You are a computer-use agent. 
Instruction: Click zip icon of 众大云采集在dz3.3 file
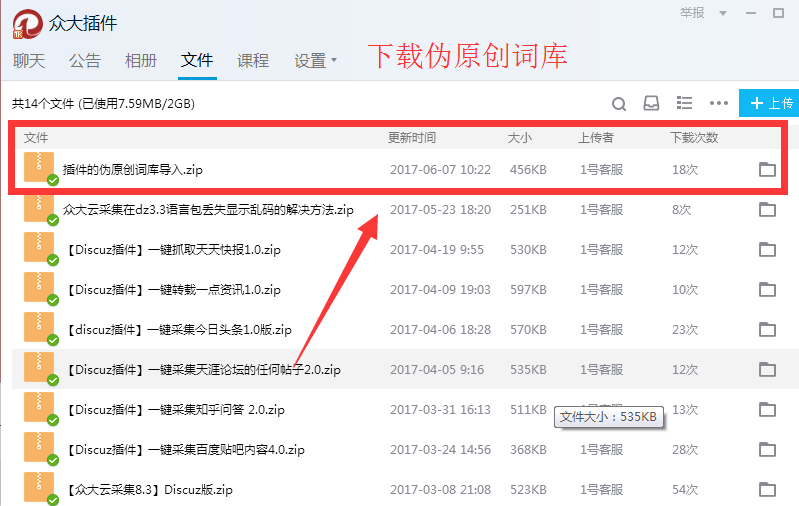pyautogui.click(x=39, y=208)
